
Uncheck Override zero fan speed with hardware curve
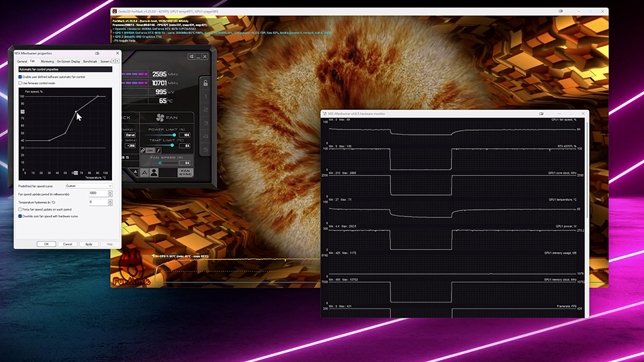[x=20, y=217]
